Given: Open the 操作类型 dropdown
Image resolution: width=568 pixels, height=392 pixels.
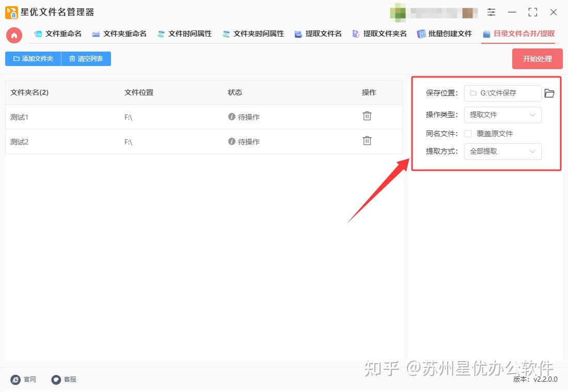Looking at the screenshot, I should [503, 115].
